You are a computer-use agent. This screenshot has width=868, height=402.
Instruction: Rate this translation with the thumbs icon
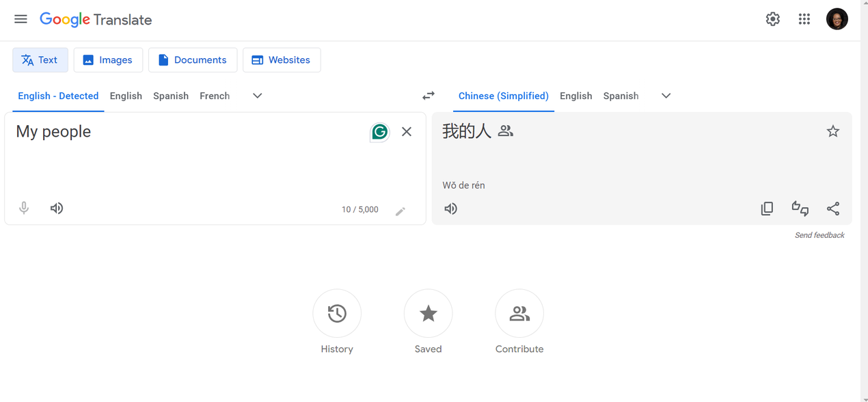coord(800,209)
